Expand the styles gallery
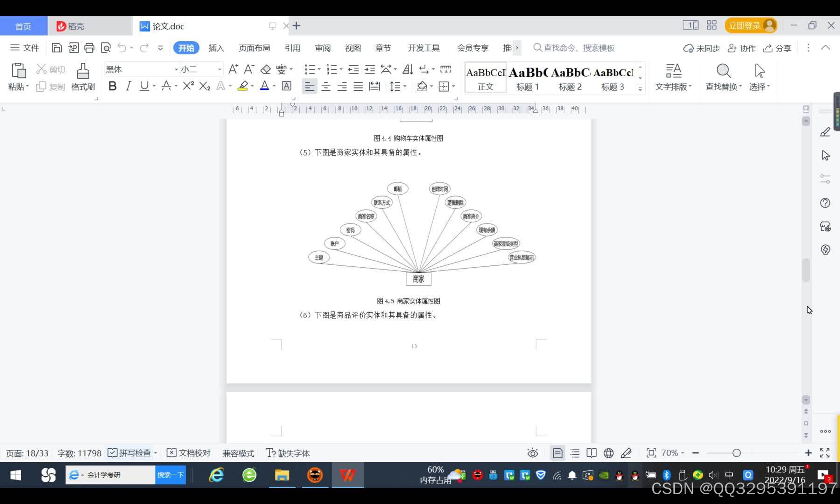The image size is (840, 504). [x=640, y=89]
